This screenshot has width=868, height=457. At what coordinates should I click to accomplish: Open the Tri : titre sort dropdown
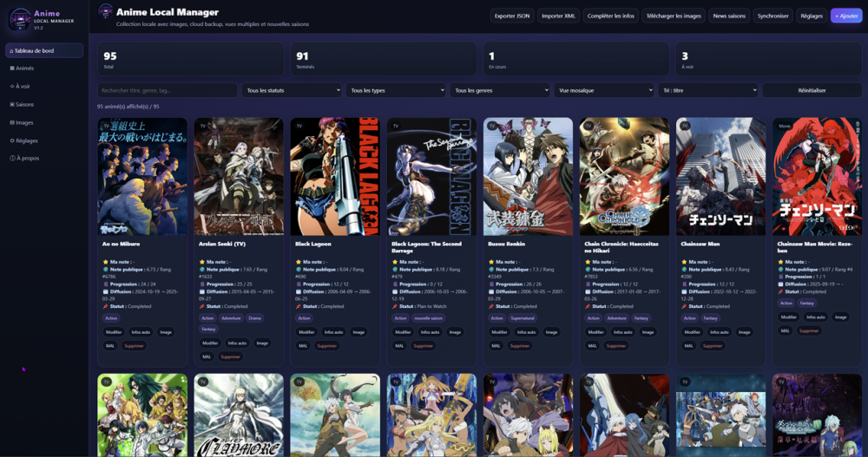pyautogui.click(x=708, y=90)
